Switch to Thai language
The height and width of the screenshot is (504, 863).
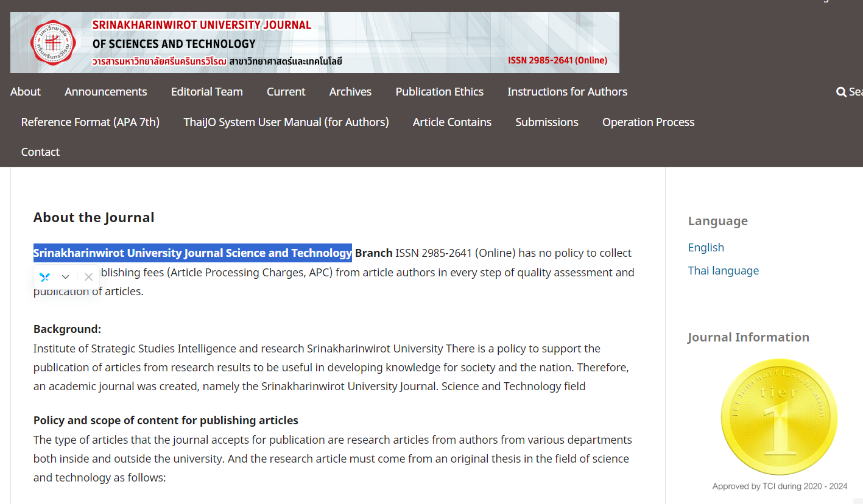(724, 270)
